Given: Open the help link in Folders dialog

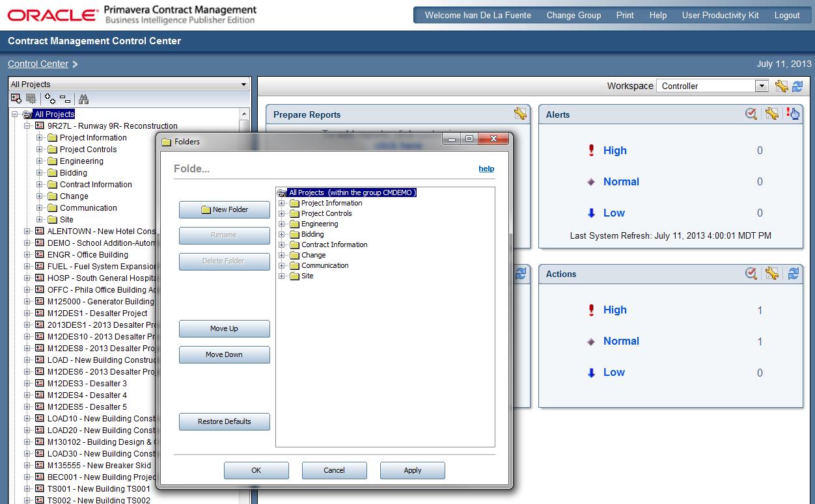Looking at the screenshot, I should click(486, 168).
